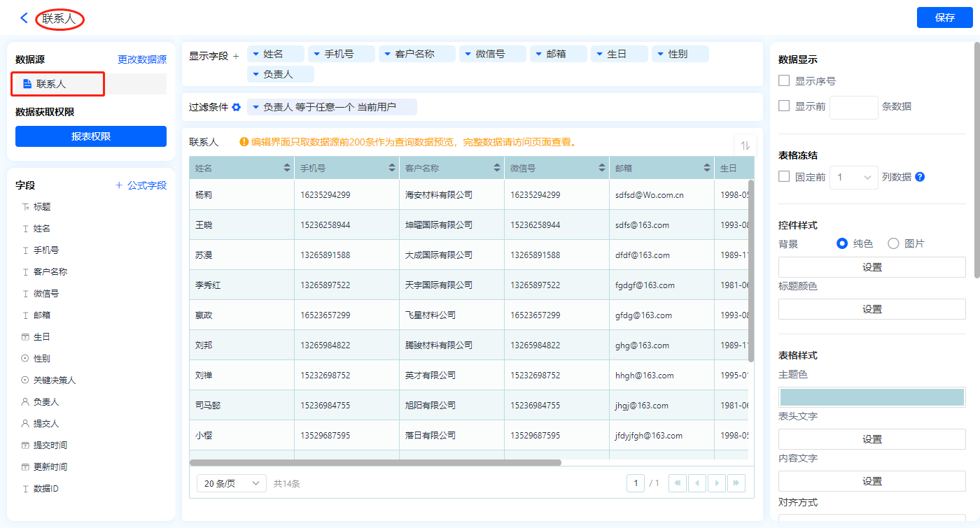This screenshot has height=528, width=980.
Task: Open the frozen column count dropdown
Action: click(x=853, y=178)
